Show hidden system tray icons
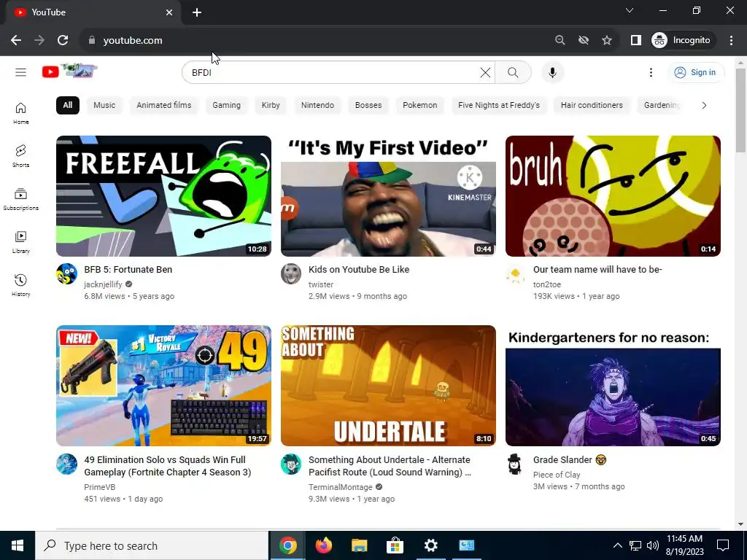 click(617, 545)
